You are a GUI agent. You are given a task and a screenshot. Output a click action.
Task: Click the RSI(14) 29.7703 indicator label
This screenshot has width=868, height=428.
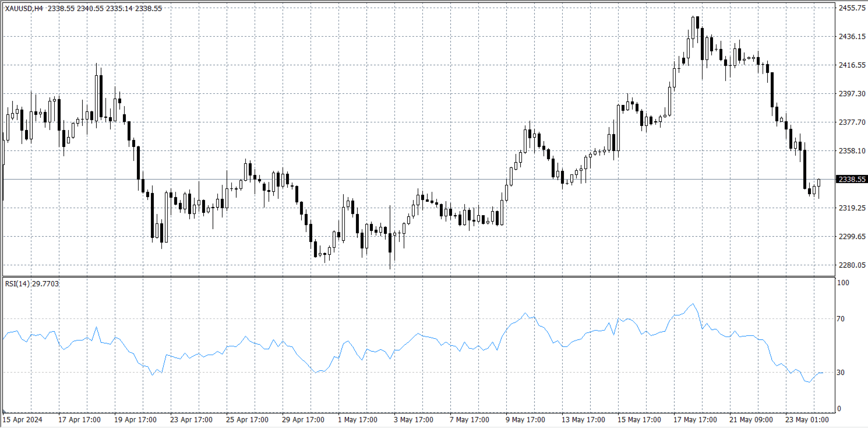tap(32, 284)
